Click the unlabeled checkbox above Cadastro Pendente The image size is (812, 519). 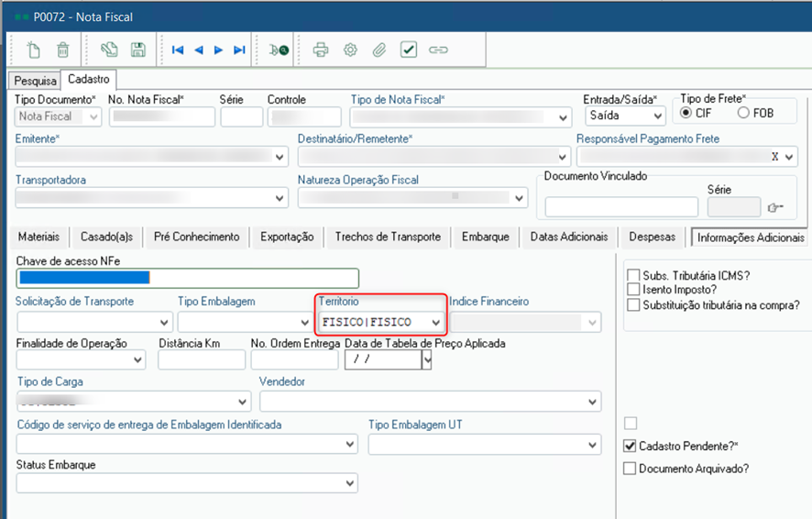(x=631, y=423)
